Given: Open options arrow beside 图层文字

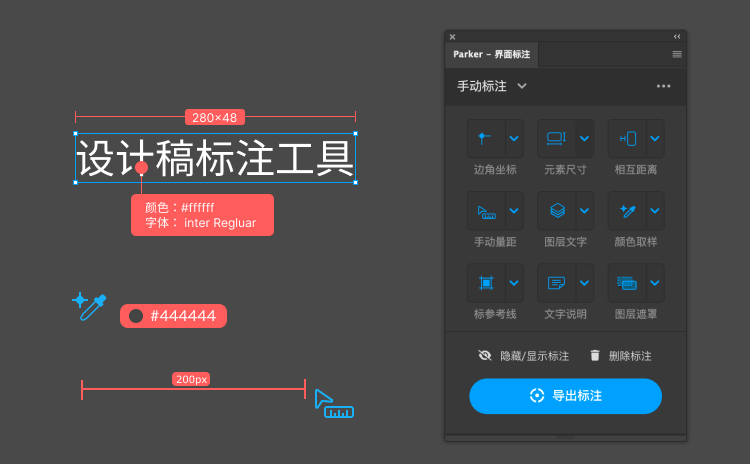Looking at the screenshot, I should (x=585, y=211).
